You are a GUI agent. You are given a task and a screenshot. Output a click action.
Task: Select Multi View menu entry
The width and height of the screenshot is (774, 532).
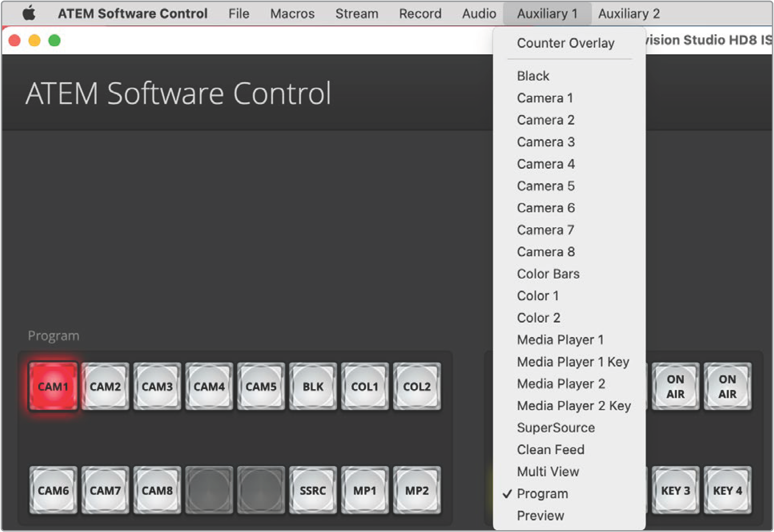click(x=569, y=471)
